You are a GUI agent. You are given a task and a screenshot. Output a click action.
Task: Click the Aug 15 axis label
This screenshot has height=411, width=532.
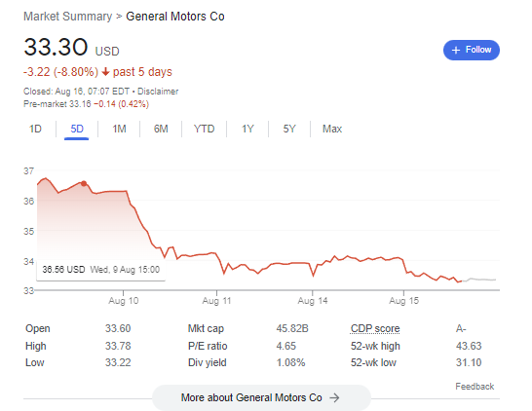click(x=403, y=301)
